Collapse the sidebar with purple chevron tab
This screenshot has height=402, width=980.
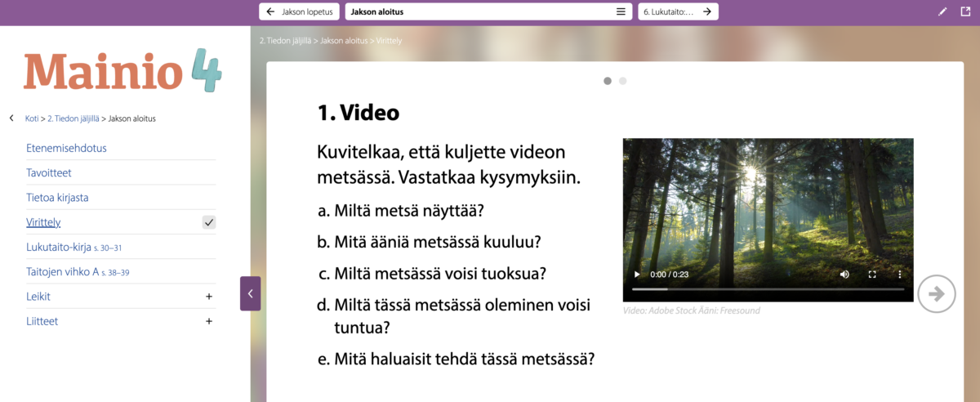click(x=250, y=293)
